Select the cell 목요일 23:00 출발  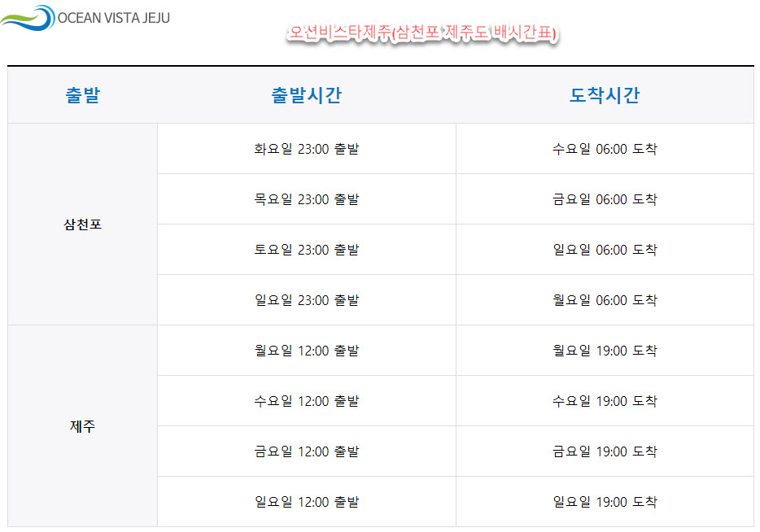pos(306,199)
